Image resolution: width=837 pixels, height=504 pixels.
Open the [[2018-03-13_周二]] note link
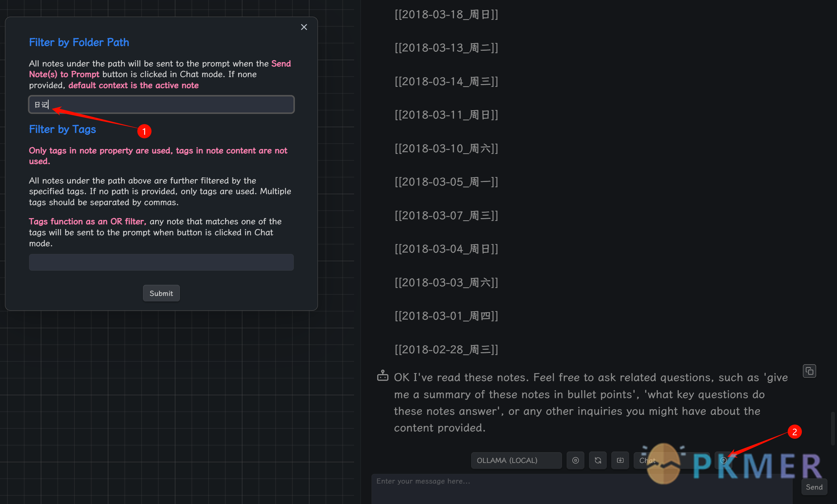[x=446, y=48]
